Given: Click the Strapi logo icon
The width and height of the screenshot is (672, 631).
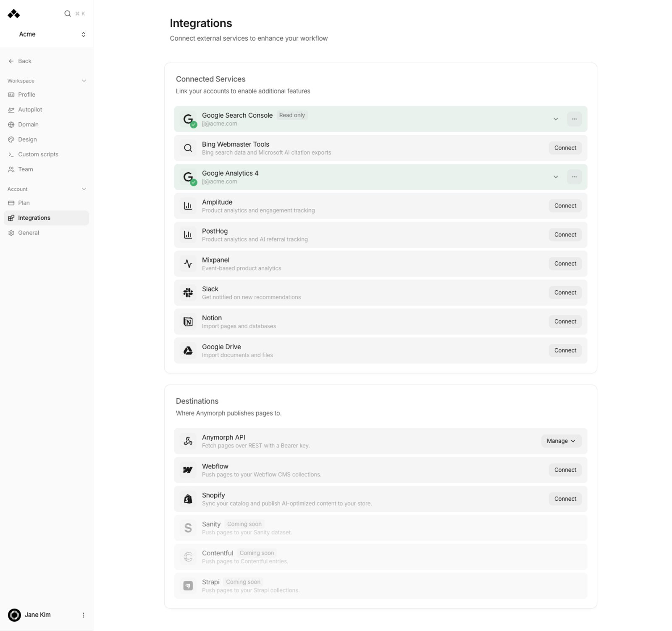Looking at the screenshot, I should pyautogui.click(x=188, y=586).
